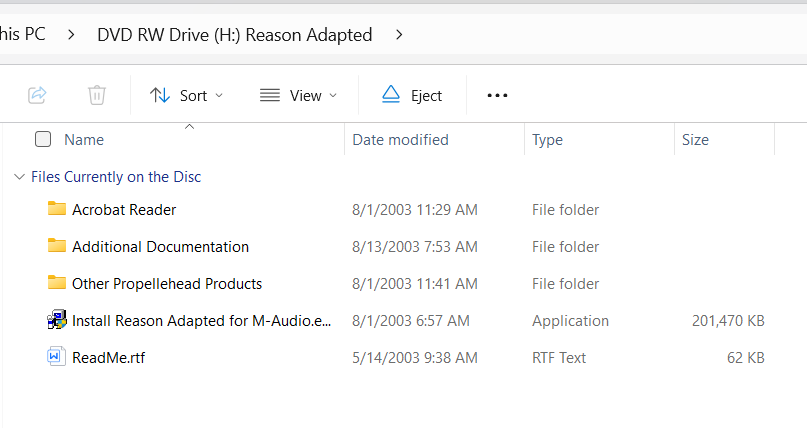Click the File folder type of Acrobat Reader
This screenshot has width=807, height=428.
[566, 210]
